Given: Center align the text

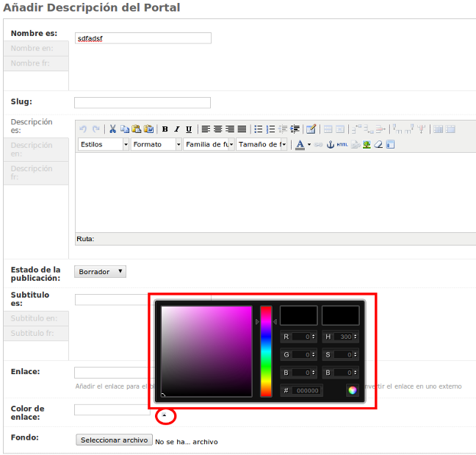Looking at the screenshot, I should pos(217,129).
